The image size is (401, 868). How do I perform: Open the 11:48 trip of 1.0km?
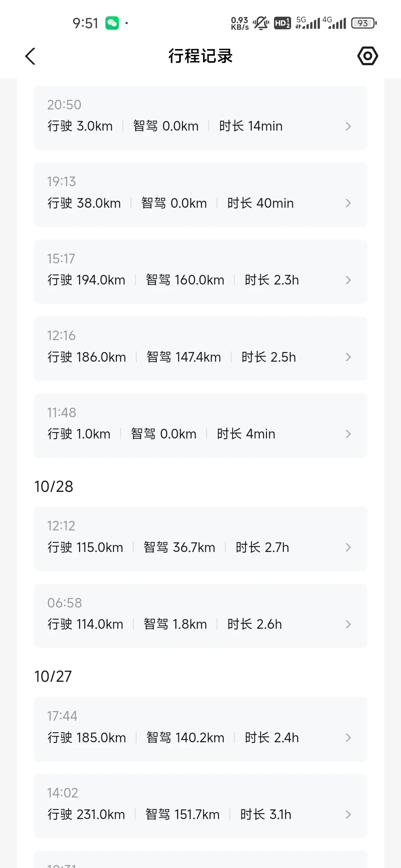click(200, 425)
